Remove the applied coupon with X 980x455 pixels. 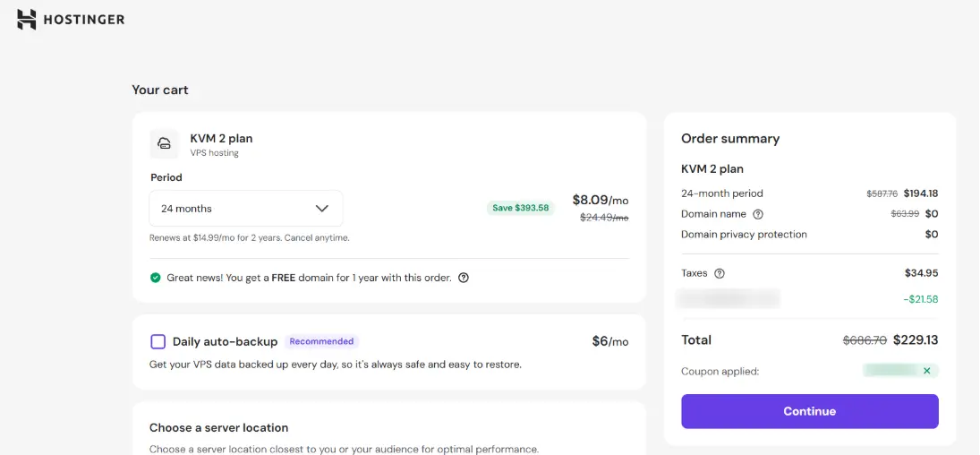click(927, 371)
